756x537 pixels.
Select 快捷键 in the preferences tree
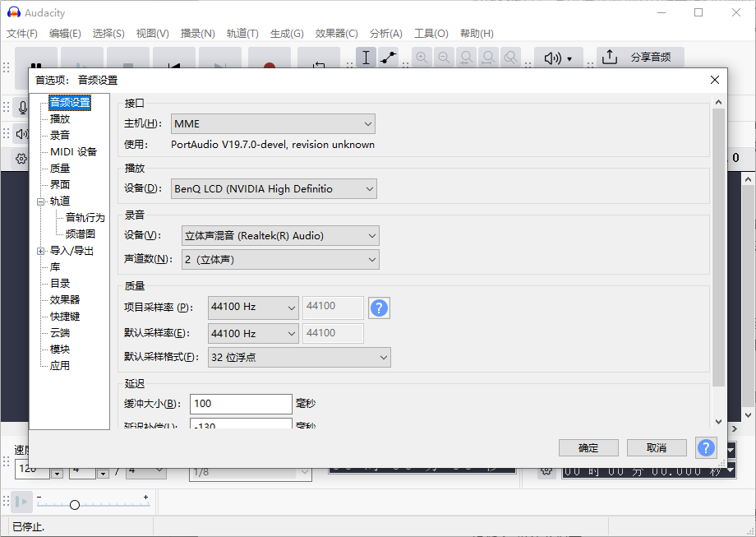point(65,317)
